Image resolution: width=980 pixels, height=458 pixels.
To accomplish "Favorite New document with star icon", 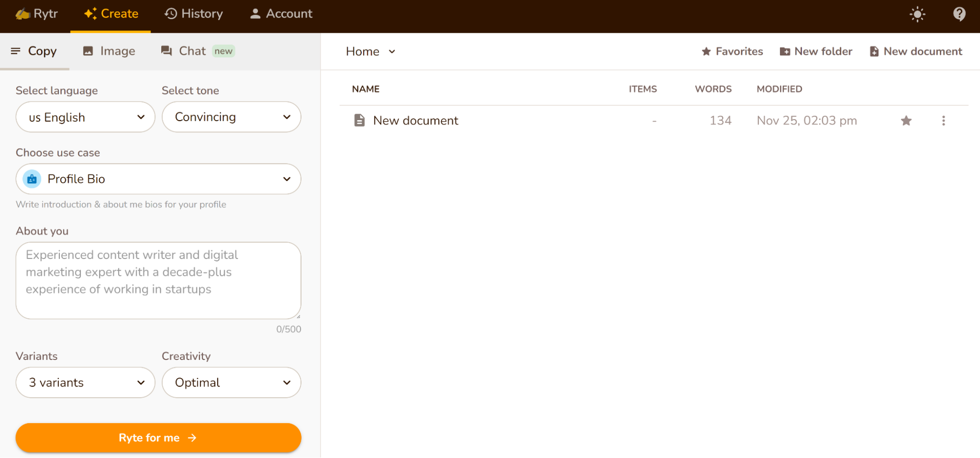I will pyautogui.click(x=906, y=121).
